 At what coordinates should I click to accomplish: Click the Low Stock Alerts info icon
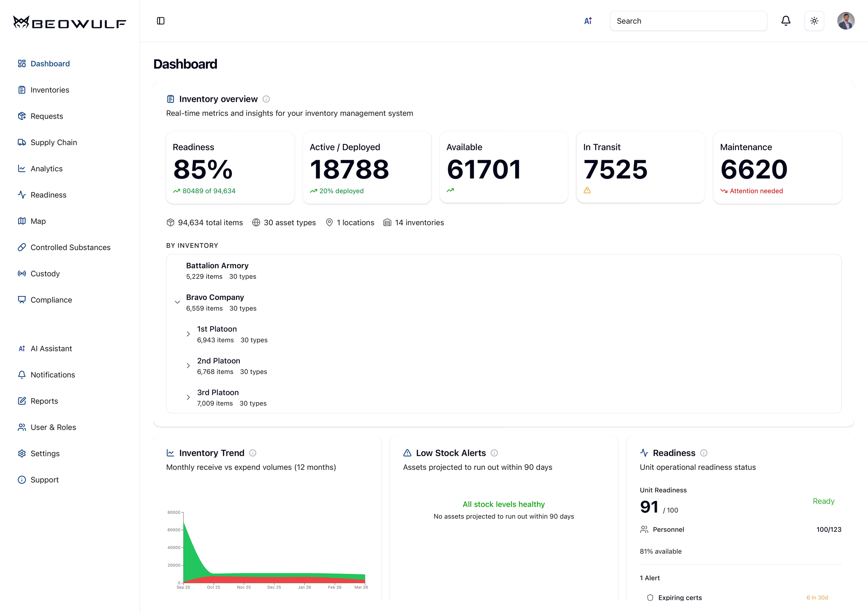[494, 453]
